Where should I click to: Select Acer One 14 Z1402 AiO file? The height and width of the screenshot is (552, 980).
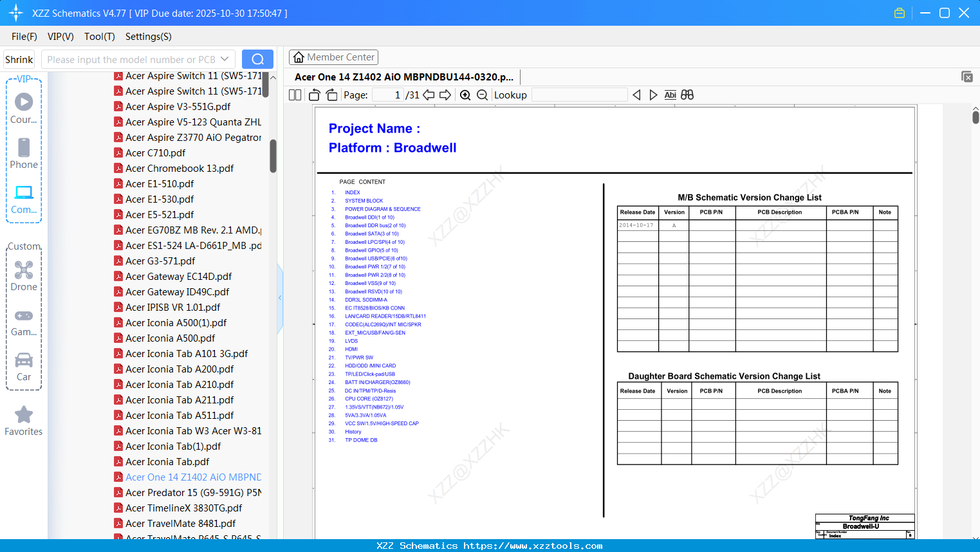pos(193,477)
